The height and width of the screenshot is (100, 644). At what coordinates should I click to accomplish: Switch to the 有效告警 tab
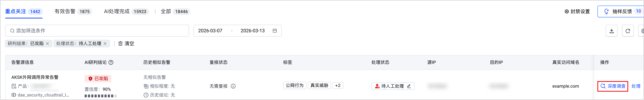[73, 11]
